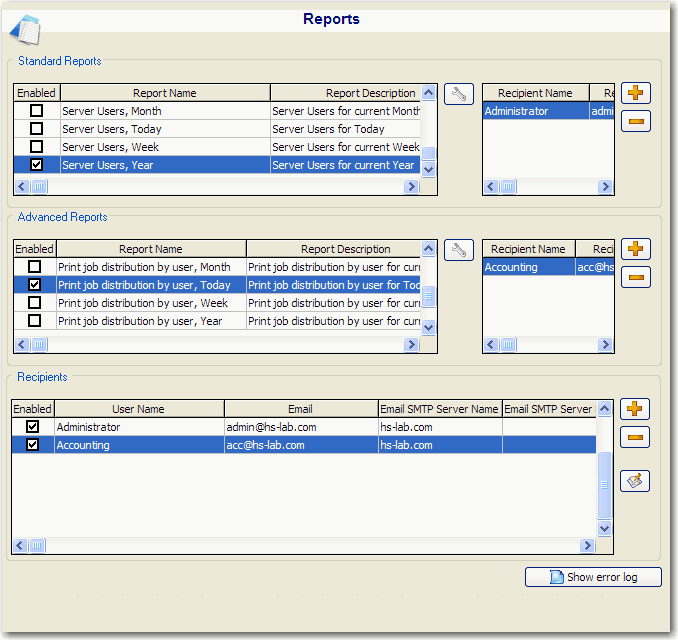
Task: Select Server Users, Week report name
Action: (165, 147)
